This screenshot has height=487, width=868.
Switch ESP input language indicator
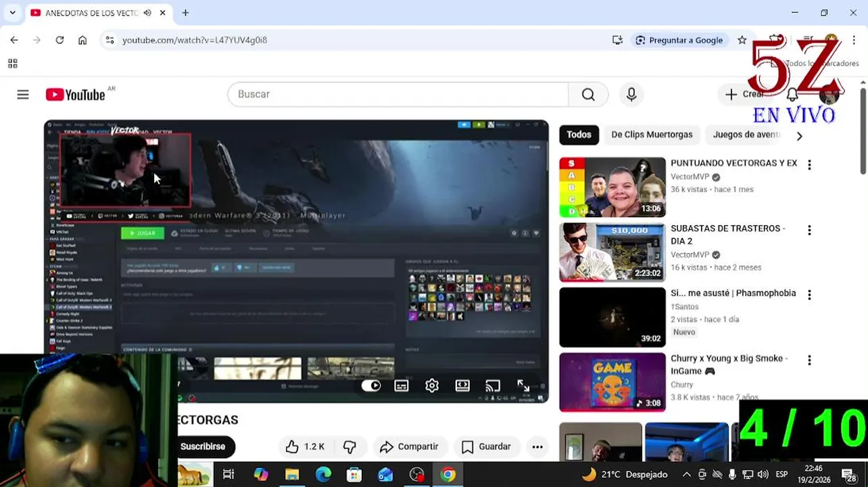pyautogui.click(x=781, y=475)
